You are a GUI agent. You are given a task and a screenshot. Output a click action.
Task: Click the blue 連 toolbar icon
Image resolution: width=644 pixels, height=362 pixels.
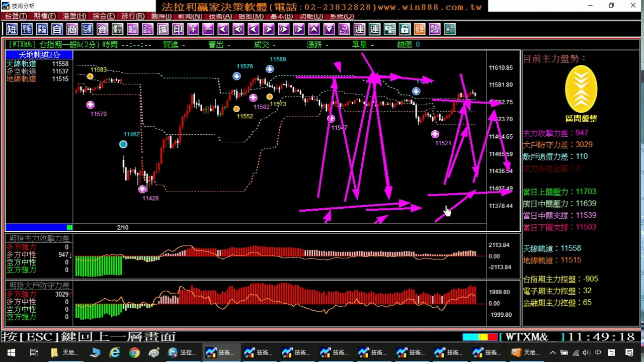point(359,29)
